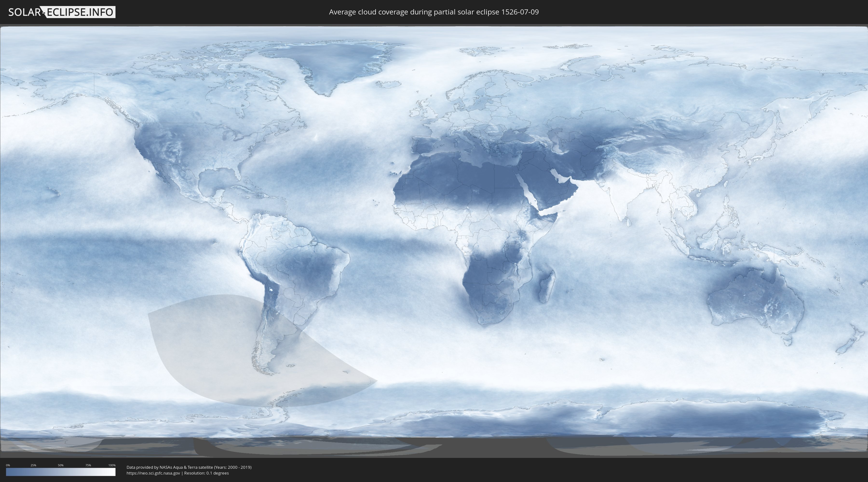Click the 75% legend label
Screen dimensions: 868x482
point(88,465)
